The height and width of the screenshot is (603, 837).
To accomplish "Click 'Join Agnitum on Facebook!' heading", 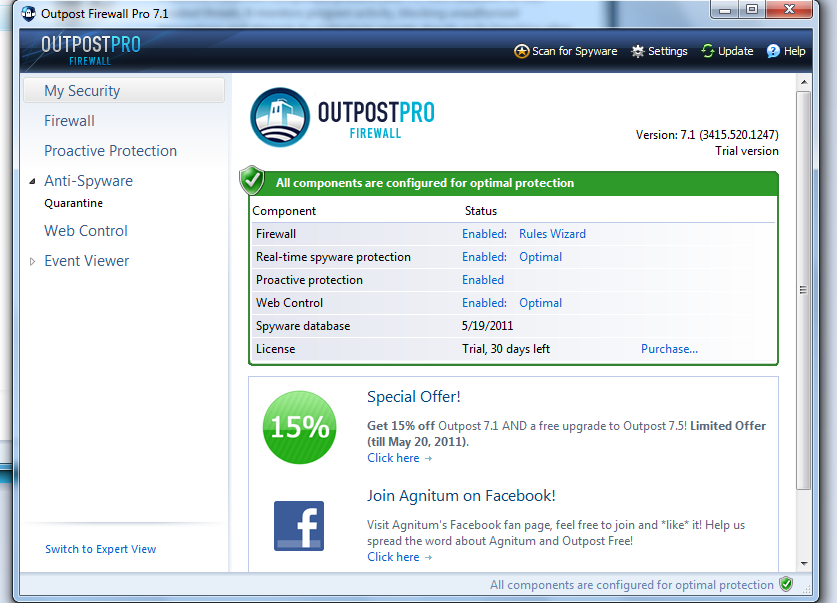I will tap(461, 496).
